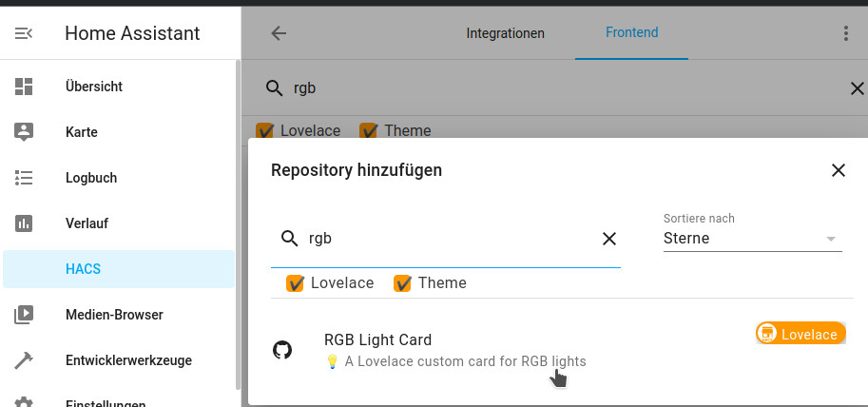Uncheck the Theme checkbox in the dialog
868x407 pixels.
click(x=402, y=283)
